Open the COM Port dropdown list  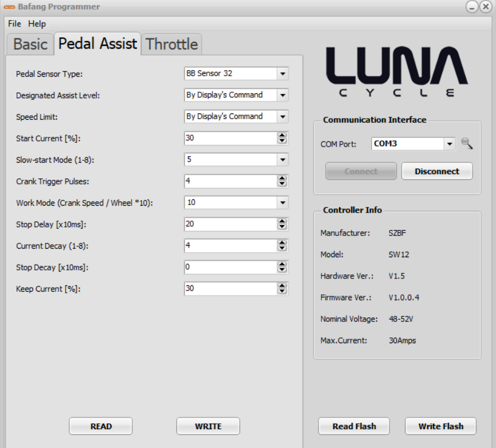450,144
